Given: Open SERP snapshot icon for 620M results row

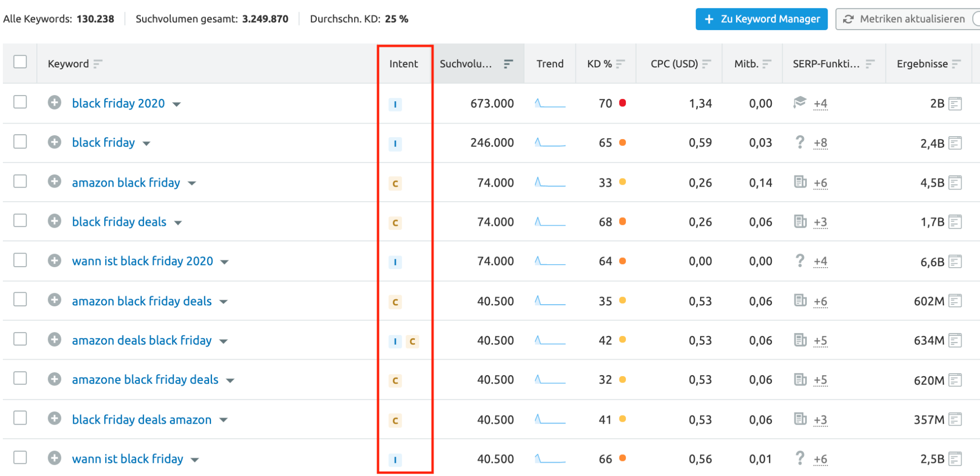Looking at the screenshot, I should (955, 380).
